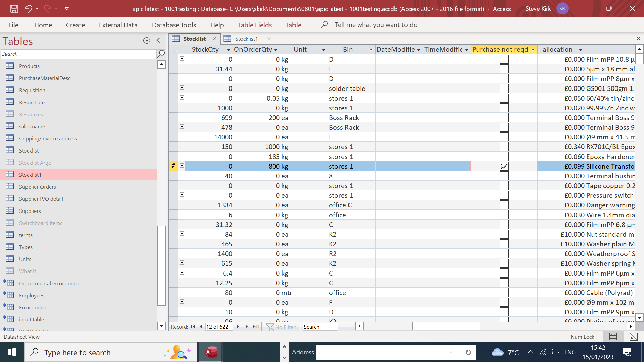This screenshot has width=644, height=362.
Task: Switch to the Stocklist1 document tab
Action: pyautogui.click(x=246, y=39)
